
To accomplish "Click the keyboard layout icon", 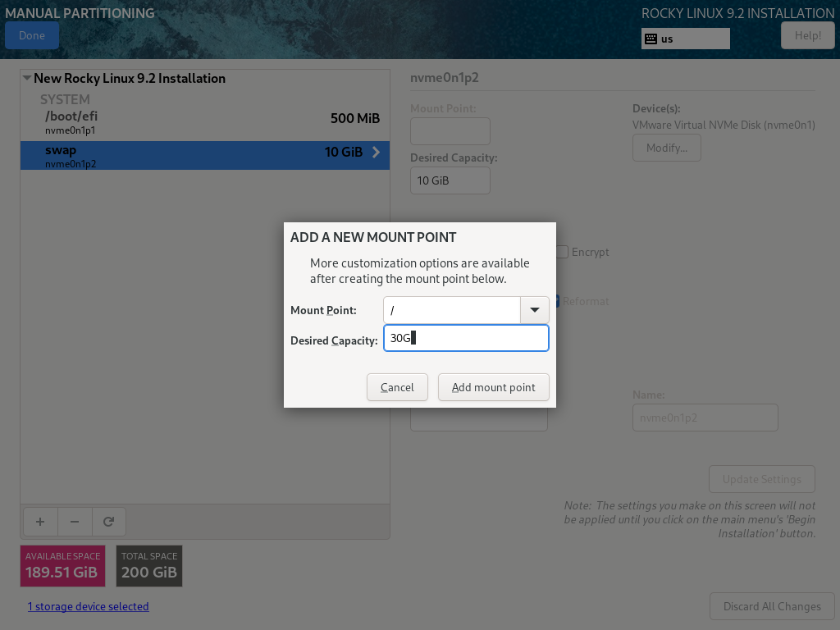I will 651,39.
